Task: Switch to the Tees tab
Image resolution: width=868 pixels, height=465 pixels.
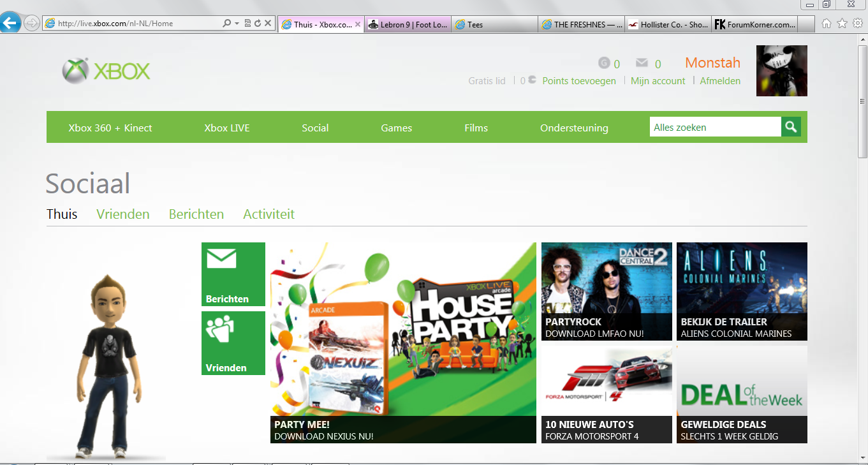Action: (495, 24)
